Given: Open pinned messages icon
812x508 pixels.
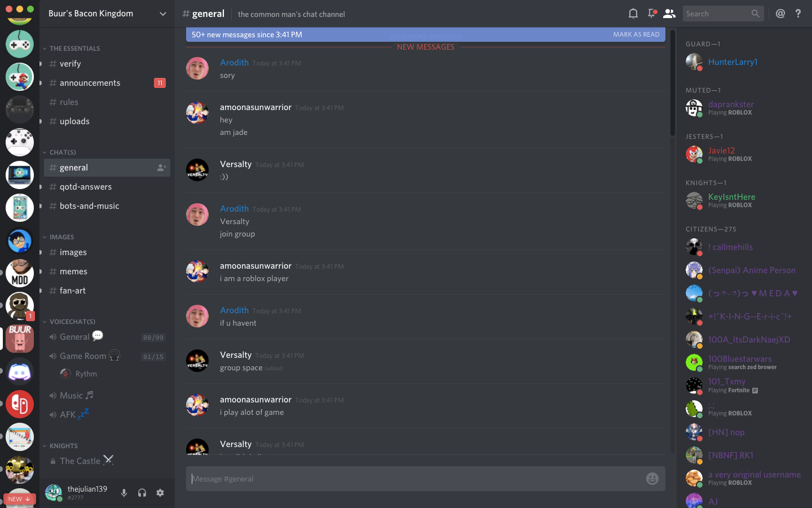Looking at the screenshot, I should (651, 14).
